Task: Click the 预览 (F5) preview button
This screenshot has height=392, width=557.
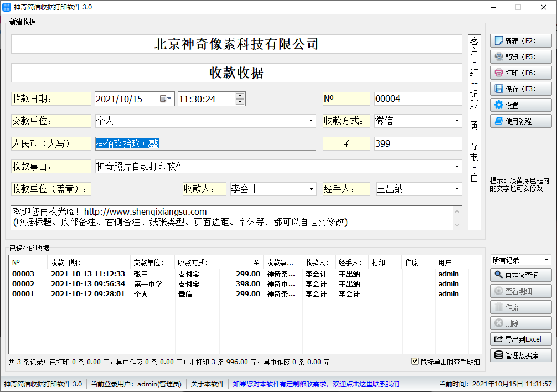Action: coord(521,57)
